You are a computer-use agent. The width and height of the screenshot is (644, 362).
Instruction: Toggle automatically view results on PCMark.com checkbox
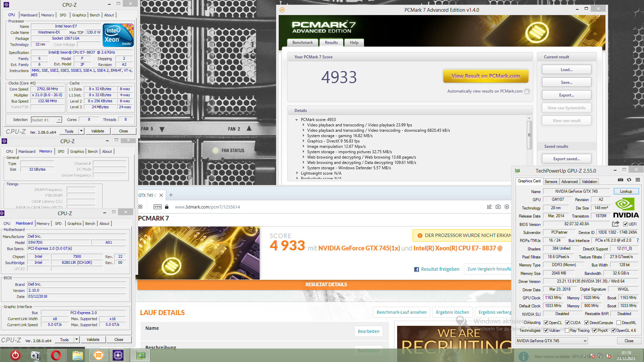pyautogui.click(x=527, y=91)
